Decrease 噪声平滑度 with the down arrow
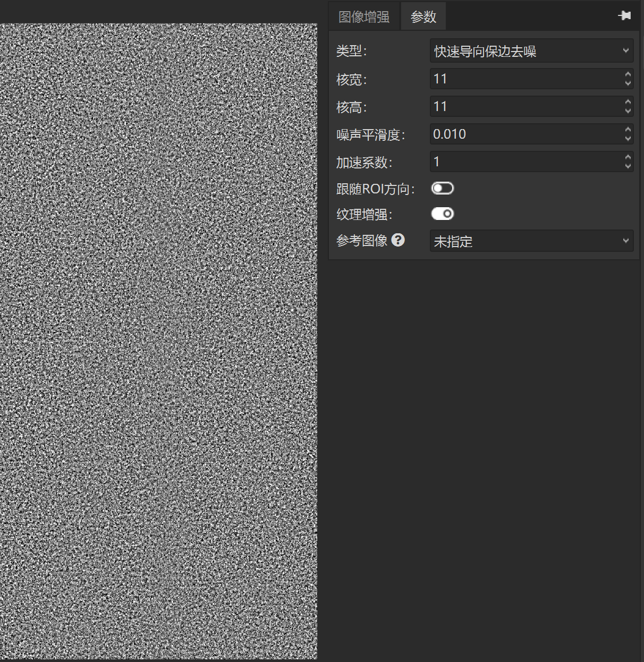 click(628, 139)
